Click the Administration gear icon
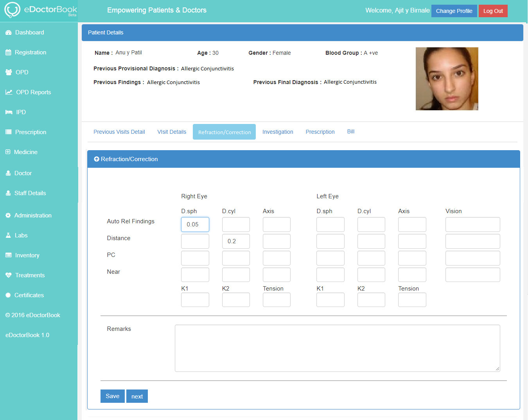 pos(8,215)
